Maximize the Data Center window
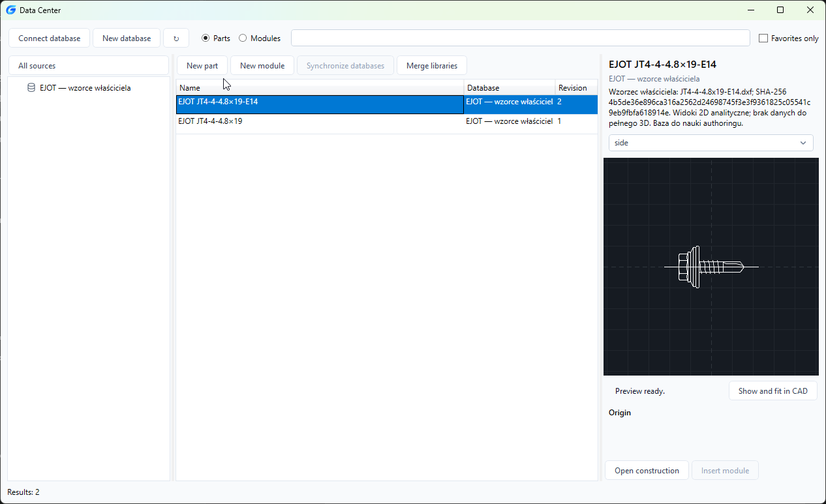Screen dimensions: 826x504 click(x=780, y=10)
